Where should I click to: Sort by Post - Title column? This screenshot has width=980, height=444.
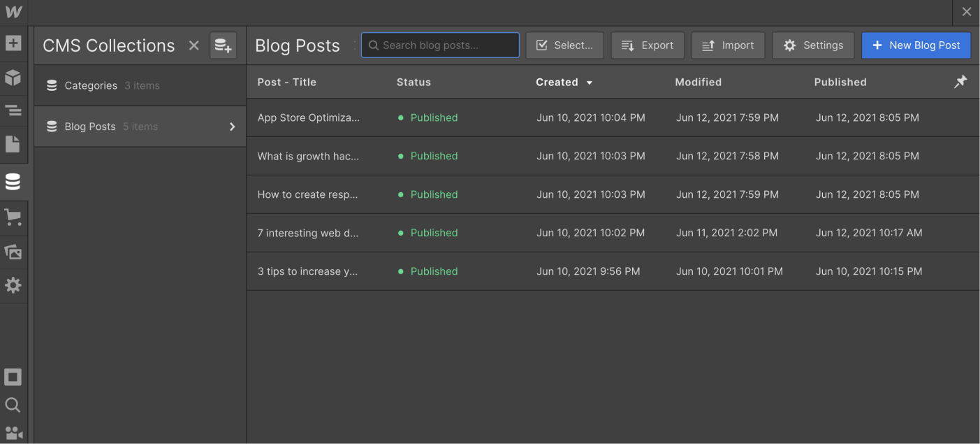[x=287, y=82]
